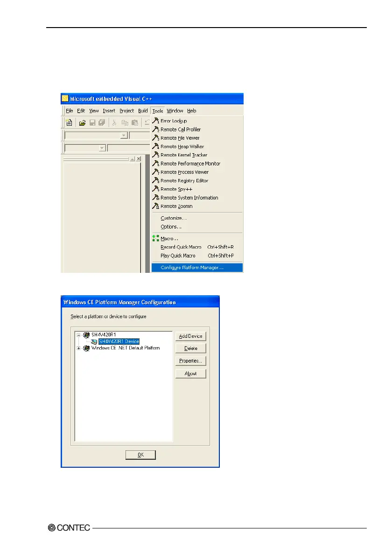Viewport: 392px width, 556px height.
Task: Click the hammer icon beside Remote Kernel Tracker
Action: (155, 155)
